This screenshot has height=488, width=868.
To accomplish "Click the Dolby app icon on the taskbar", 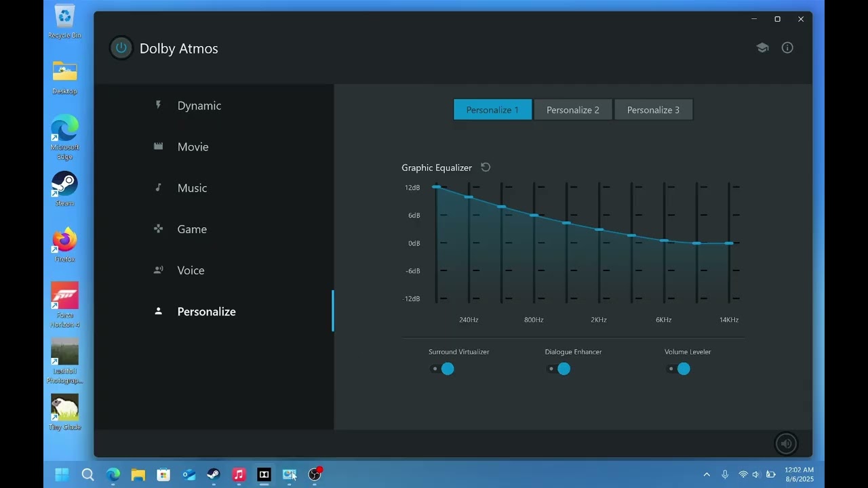I will pos(264,474).
